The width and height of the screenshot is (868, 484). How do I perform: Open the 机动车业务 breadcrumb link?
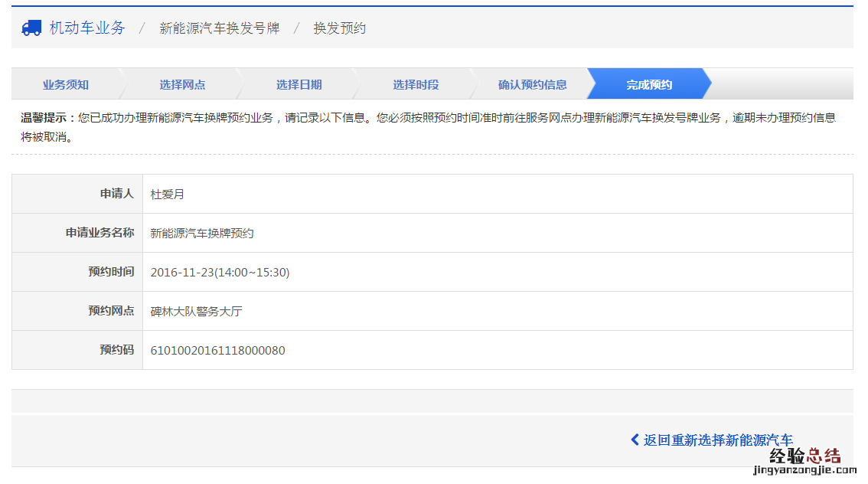86,28
